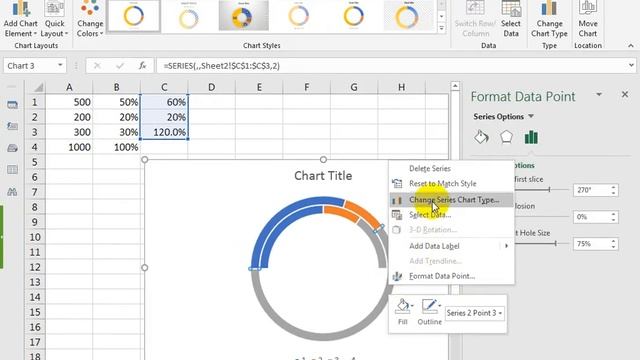Select the dark-background chart style thumbnail
Screen dimensions: 640x360
coord(243,16)
